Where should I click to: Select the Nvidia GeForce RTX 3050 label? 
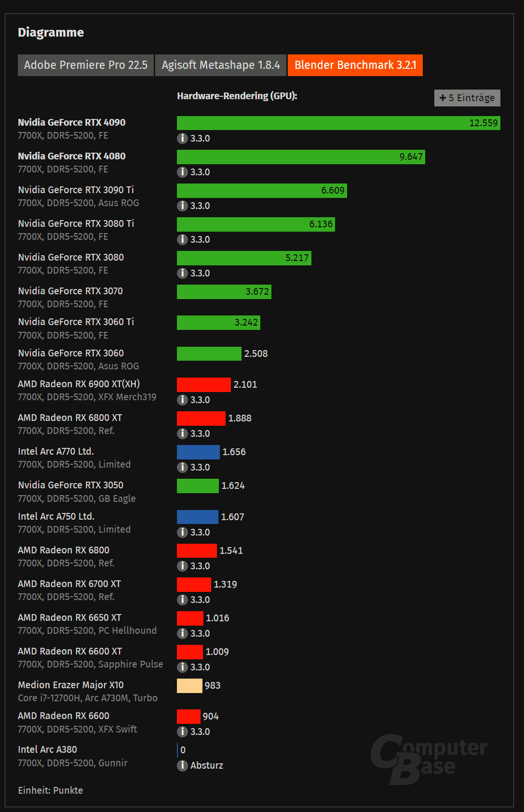click(x=70, y=485)
